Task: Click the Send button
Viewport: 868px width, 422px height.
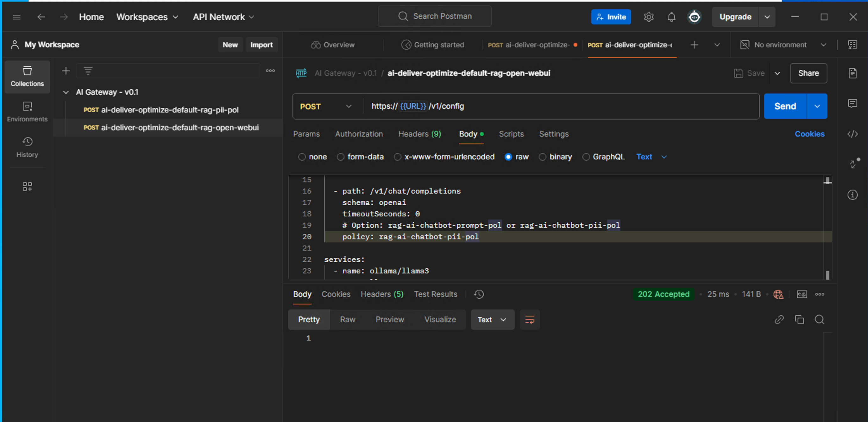Action: click(785, 106)
